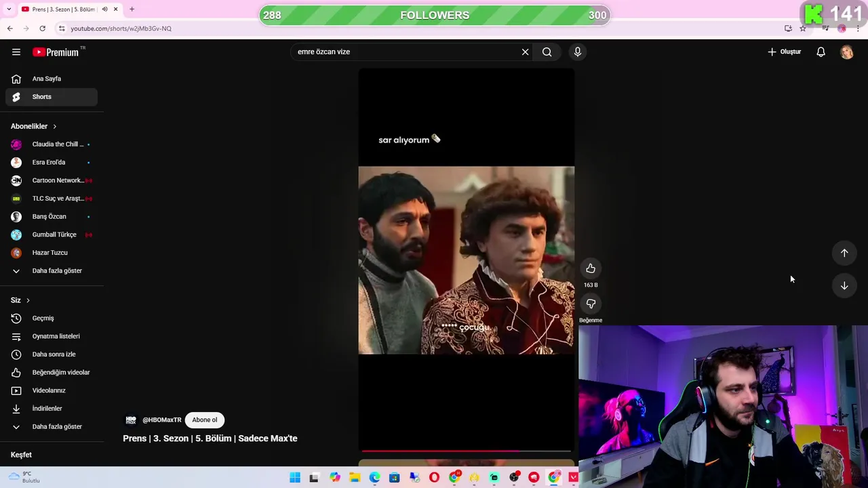Open the YouTube guide hamburger menu
This screenshot has width=868, height=488.
[16, 52]
